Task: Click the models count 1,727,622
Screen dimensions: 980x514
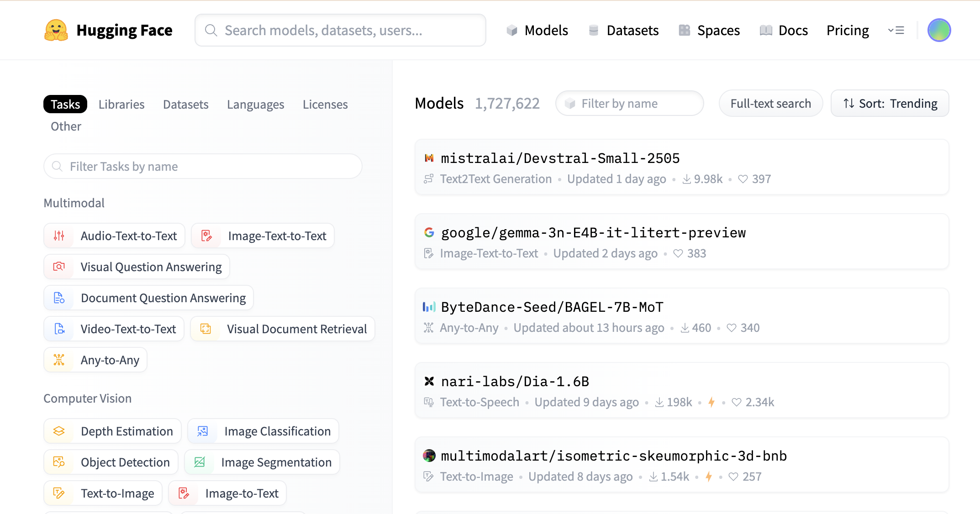Action: (x=507, y=104)
